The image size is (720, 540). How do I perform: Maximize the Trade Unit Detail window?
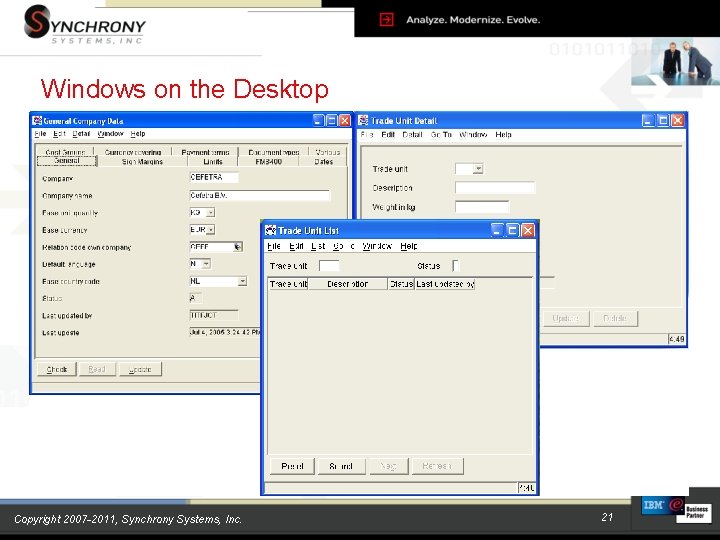663,121
